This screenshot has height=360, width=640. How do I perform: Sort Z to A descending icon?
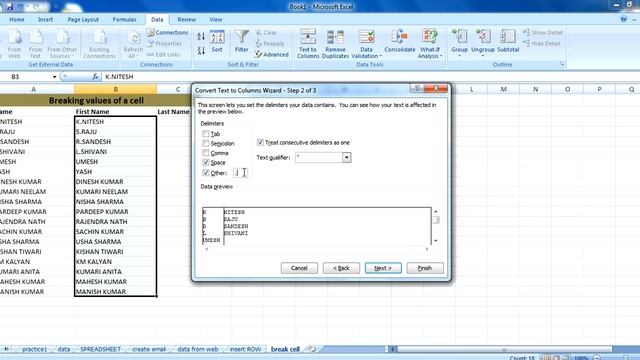click(x=201, y=51)
